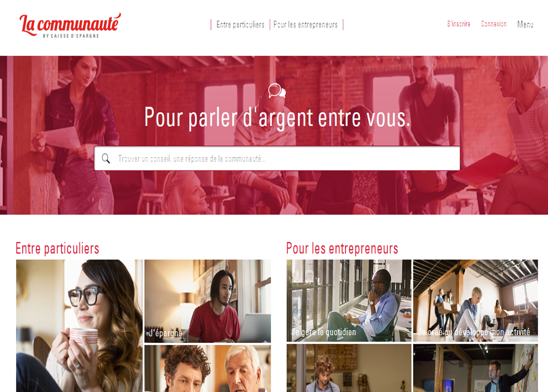Click the S'inscrire link
Image resolution: width=548 pixels, height=392 pixels.
pyautogui.click(x=459, y=24)
